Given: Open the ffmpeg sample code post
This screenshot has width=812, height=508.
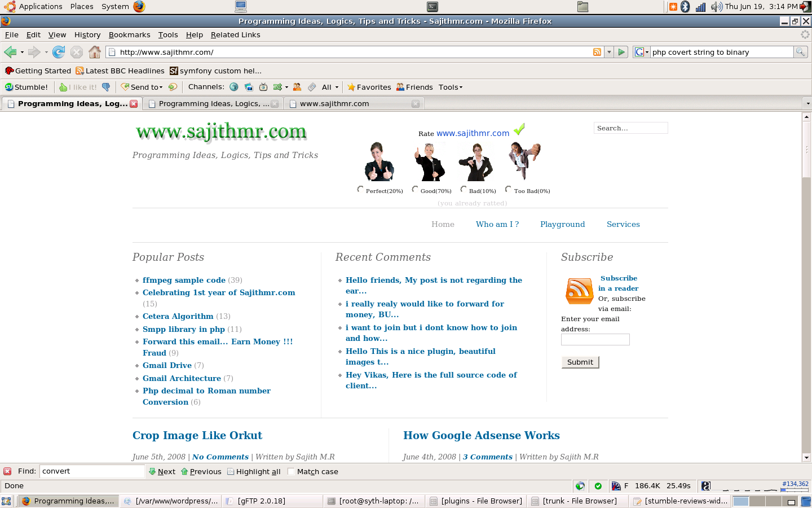Looking at the screenshot, I should [x=184, y=281].
